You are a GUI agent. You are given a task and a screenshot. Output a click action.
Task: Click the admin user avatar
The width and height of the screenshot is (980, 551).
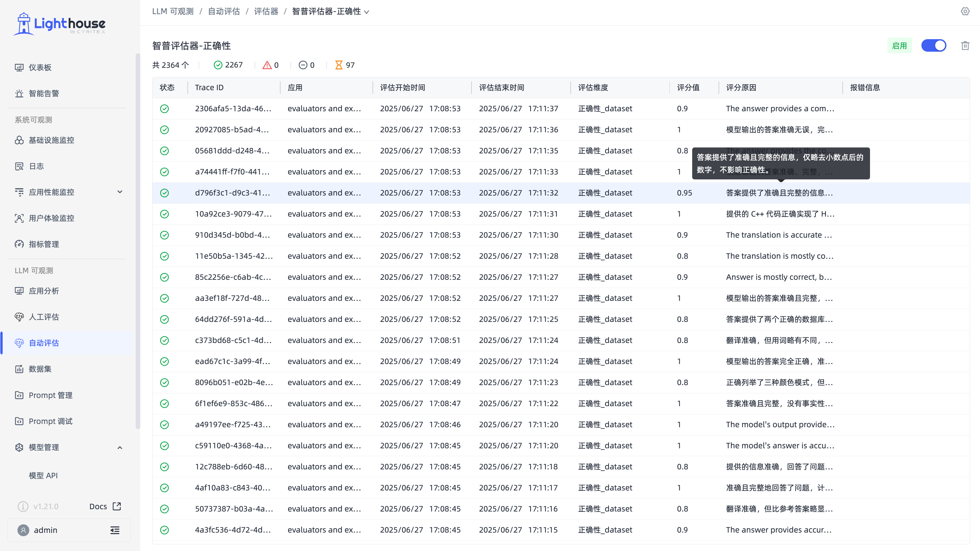click(x=23, y=530)
